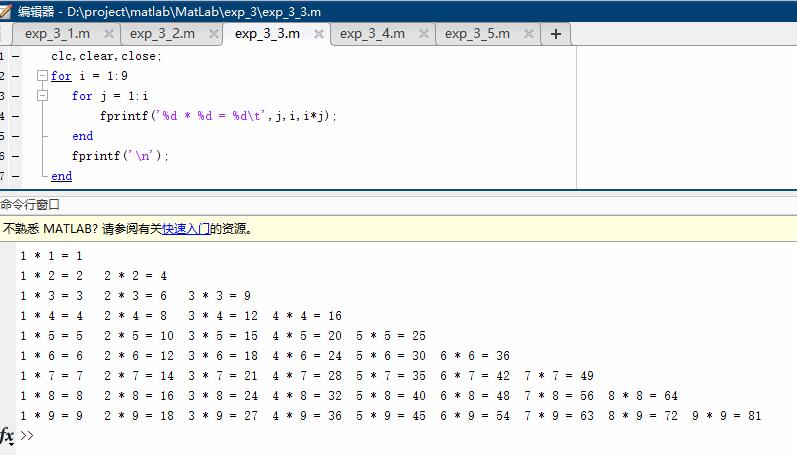Click the 'end' keyword on line 5

tap(82, 136)
